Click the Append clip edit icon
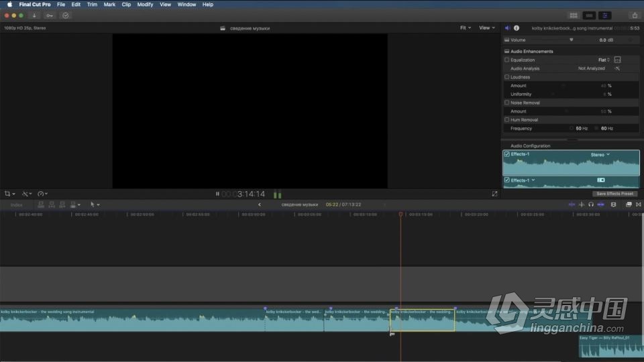This screenshot has height=362, width=644. tap(62, 204)
